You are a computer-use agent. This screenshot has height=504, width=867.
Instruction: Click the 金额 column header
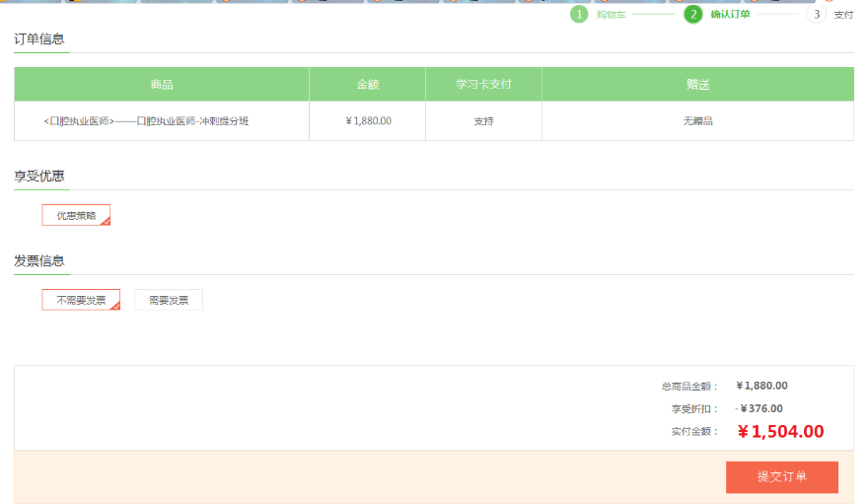(x=368, y=85)
